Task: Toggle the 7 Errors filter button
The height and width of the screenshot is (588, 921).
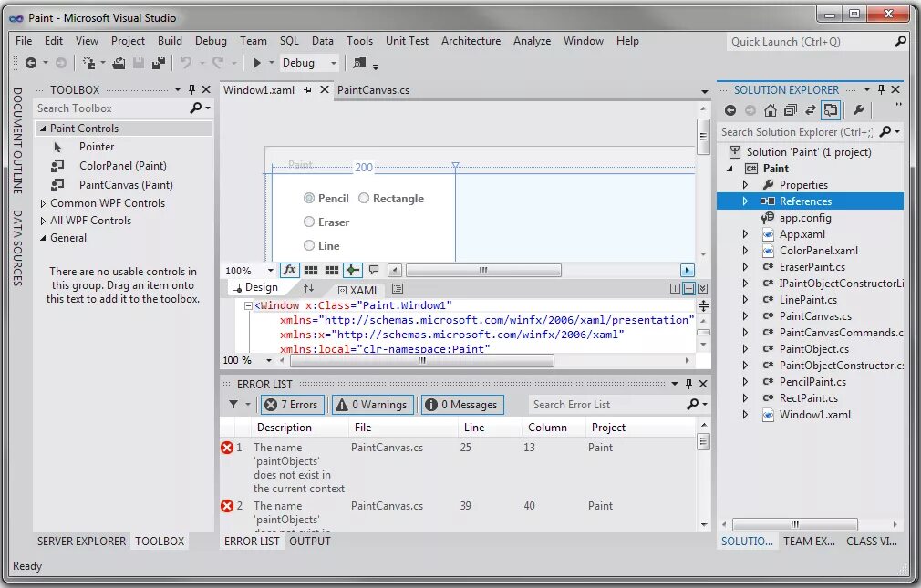Action: click(292, 404)
